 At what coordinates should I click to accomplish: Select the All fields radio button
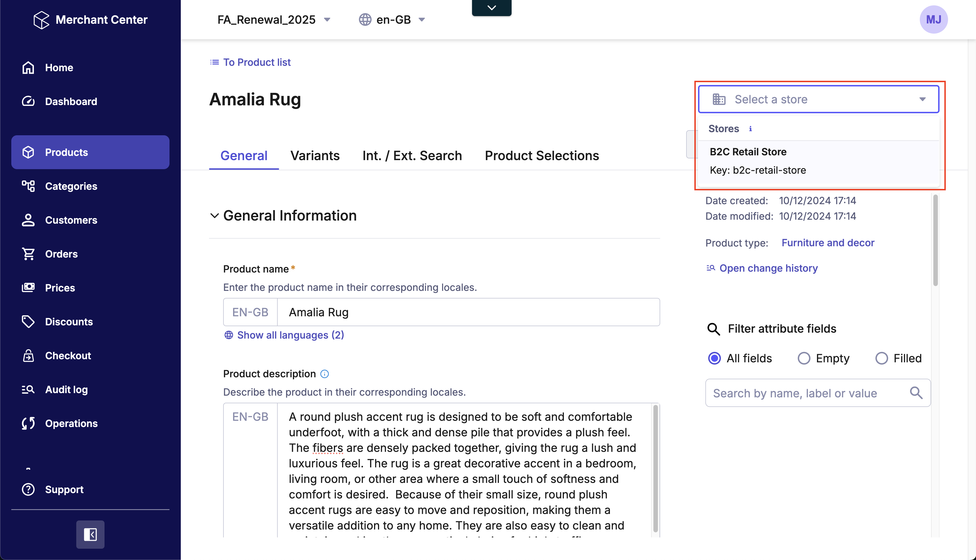coord(714,358)
